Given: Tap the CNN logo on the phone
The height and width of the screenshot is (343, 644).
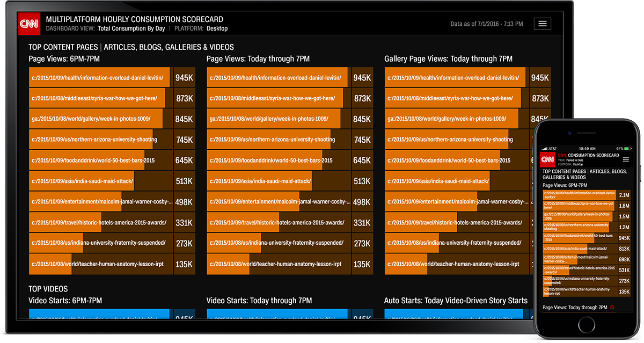Looking at the screenshot, I should coord(547,159).
